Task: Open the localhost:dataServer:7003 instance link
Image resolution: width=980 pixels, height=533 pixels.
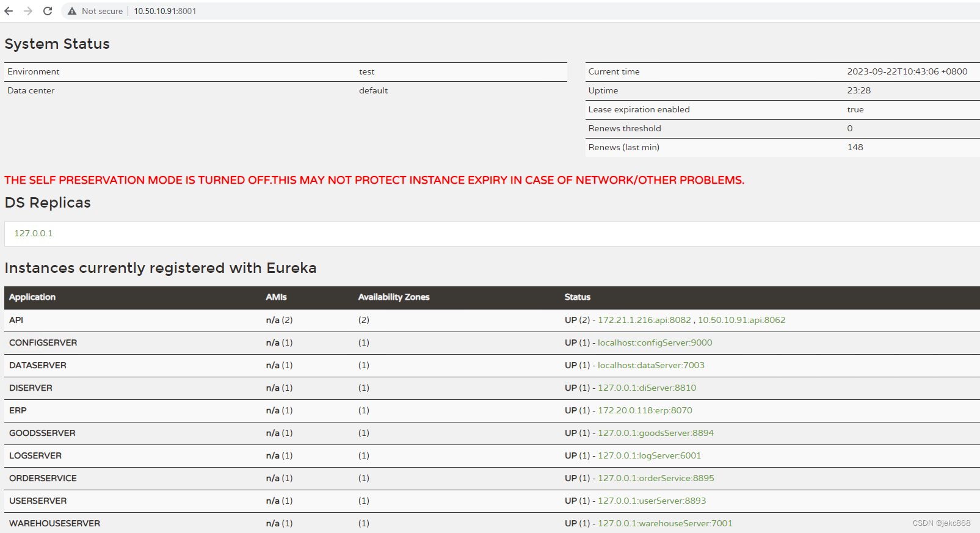Action: pos(651,365)
